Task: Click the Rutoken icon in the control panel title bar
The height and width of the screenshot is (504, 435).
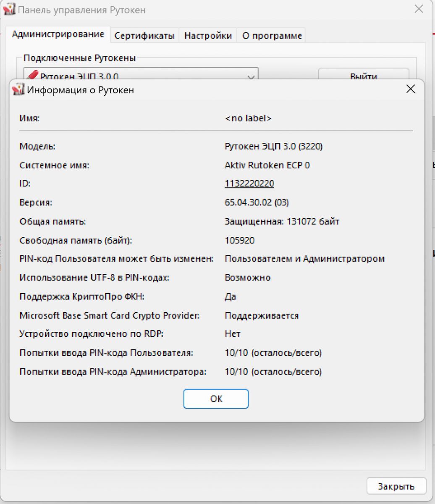Action: point(8,9)
